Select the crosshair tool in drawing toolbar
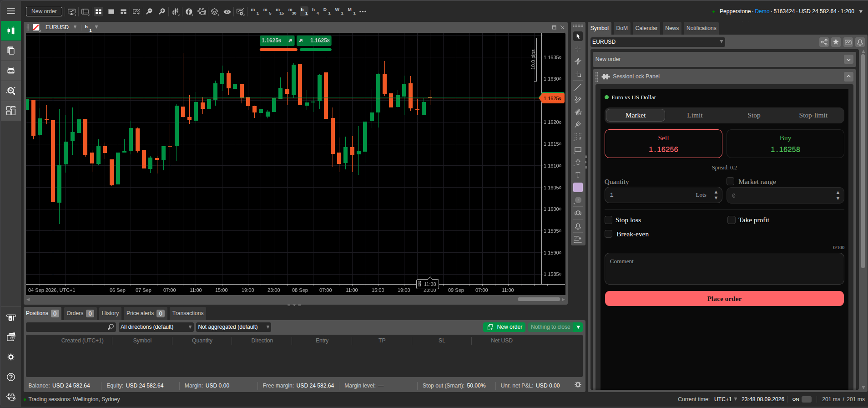Screen dimensions: 868x408 (x=578, y=49)
